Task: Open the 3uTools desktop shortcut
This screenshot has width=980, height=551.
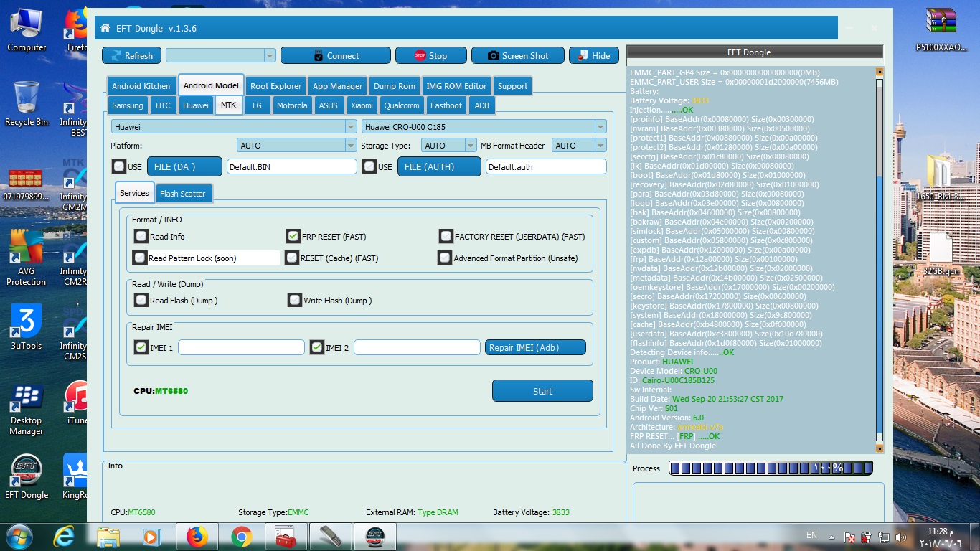Action: point(27,326)
